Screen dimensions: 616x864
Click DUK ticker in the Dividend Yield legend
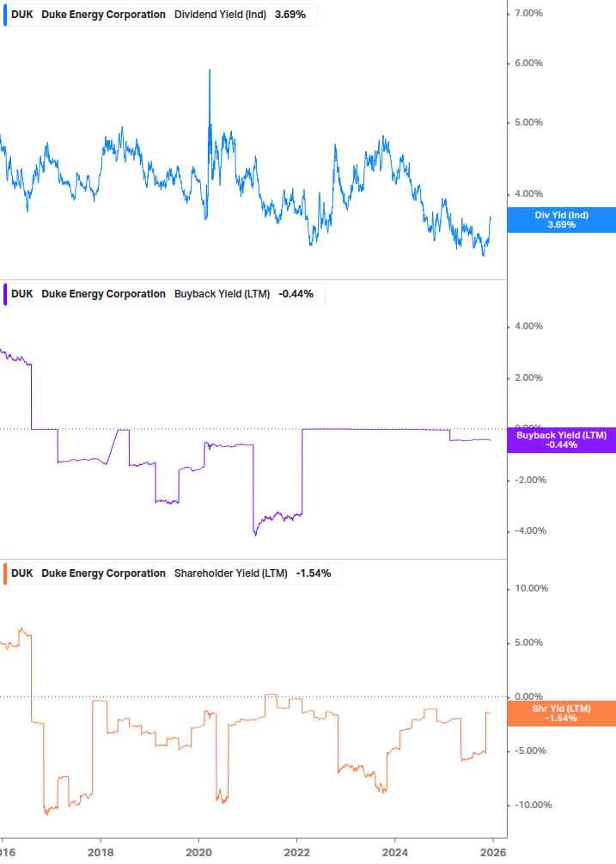22,15
